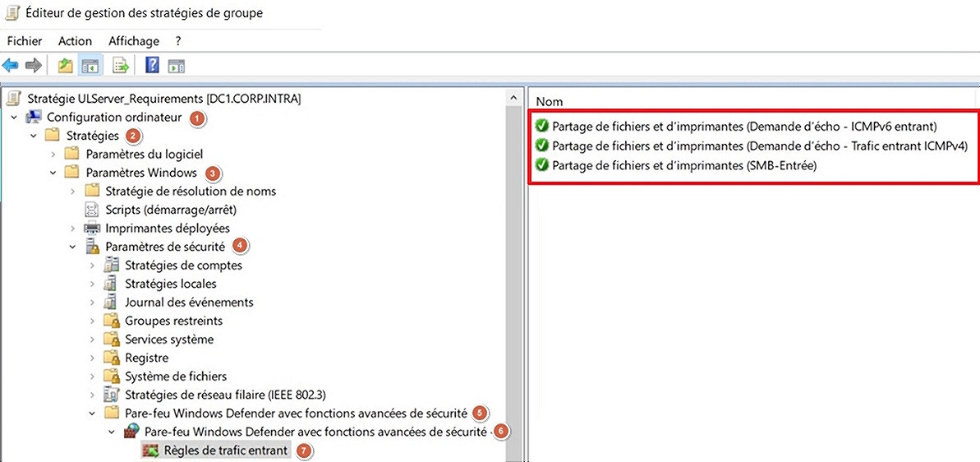Click the Stratégies de comptes icon
The image size is (980, 462).
tap(112, 265)
